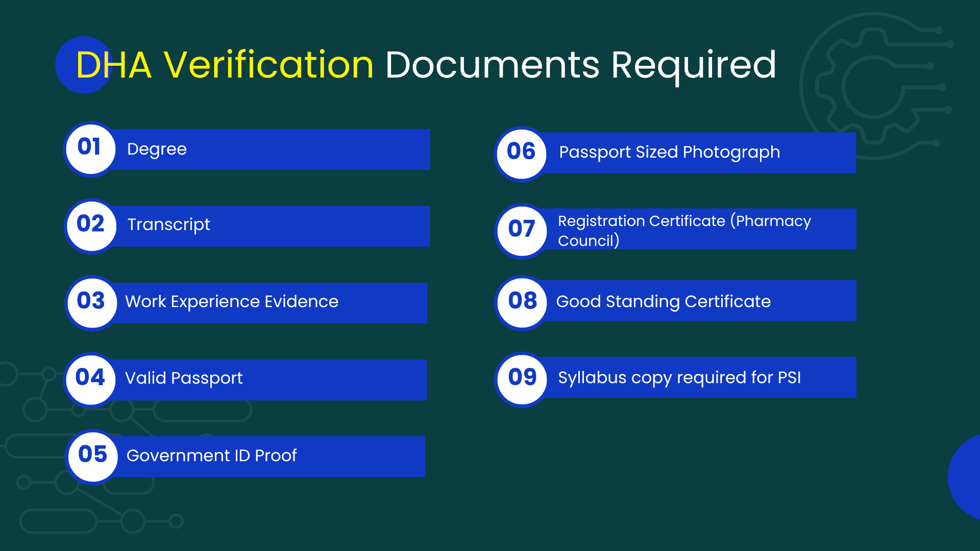Click the 01 number badge
This screenshot has height=551, width=980.
90,149
